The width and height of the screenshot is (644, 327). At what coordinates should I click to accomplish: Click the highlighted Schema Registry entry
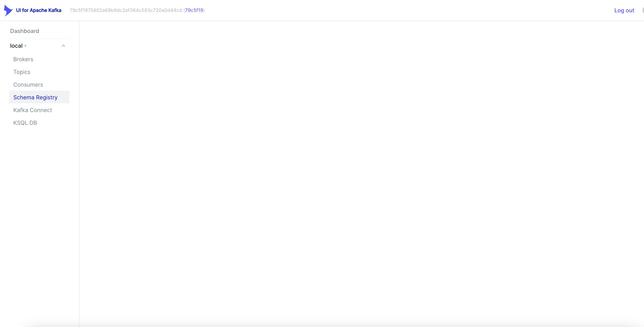coord(35,97)
